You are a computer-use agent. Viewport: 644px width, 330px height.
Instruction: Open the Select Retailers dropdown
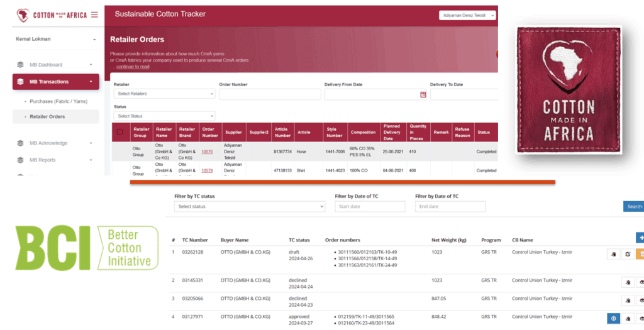[x=165, y=94]
